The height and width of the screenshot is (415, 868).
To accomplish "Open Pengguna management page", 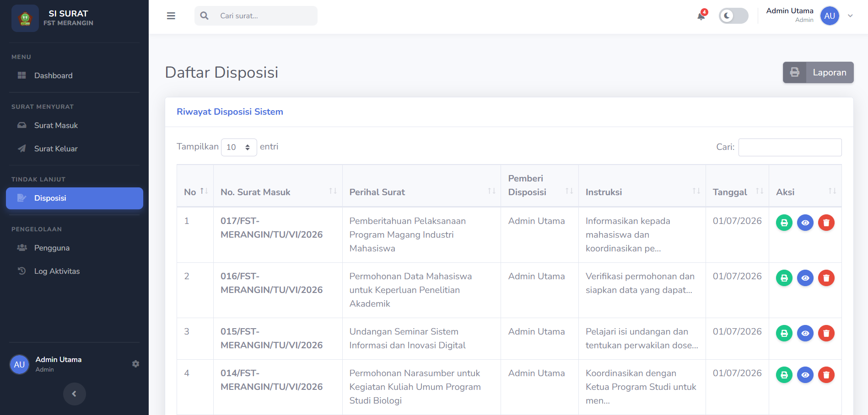I will pyautogui.click(x=75, y=248).
